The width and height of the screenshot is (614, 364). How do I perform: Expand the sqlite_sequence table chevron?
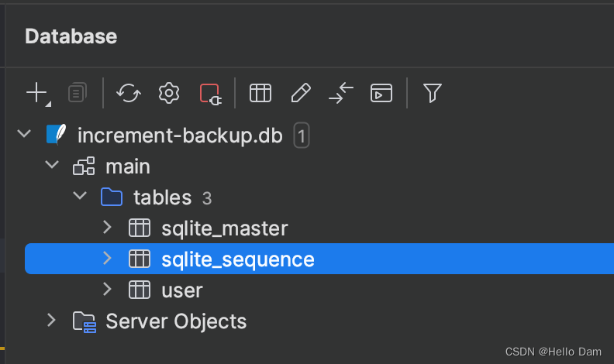[107, 258]
